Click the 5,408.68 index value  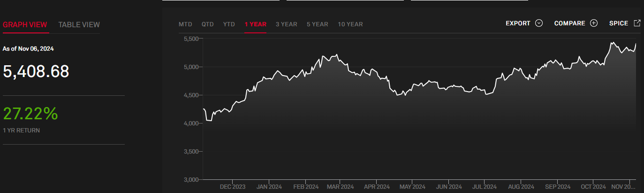36,71
